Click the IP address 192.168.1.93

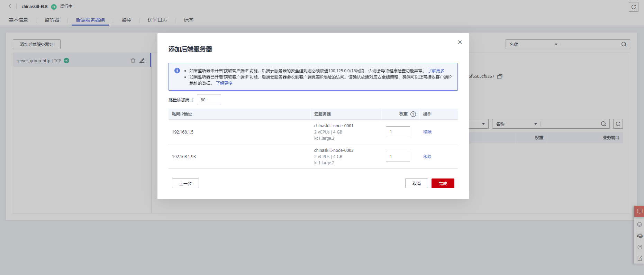point(184,156)
